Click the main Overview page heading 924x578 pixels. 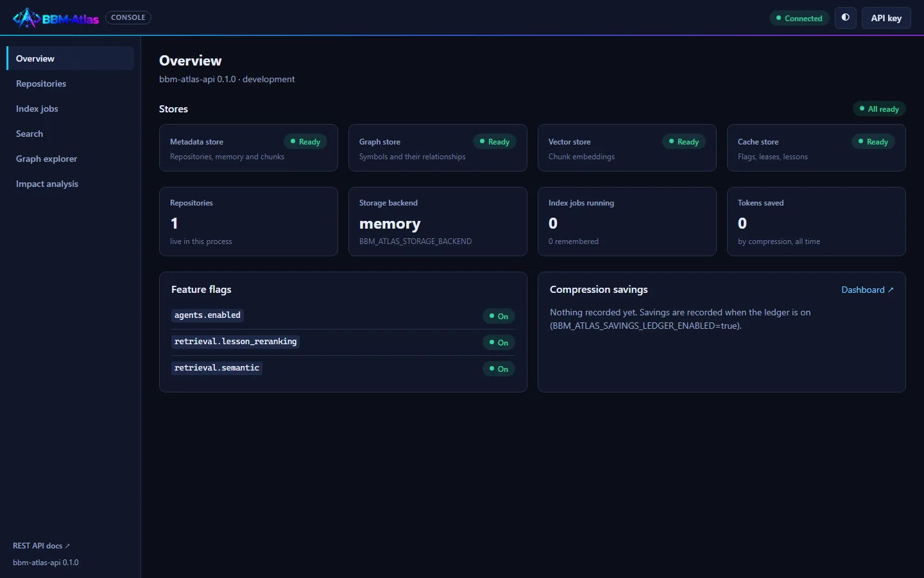pyautogui.click(x=191, y=61)
